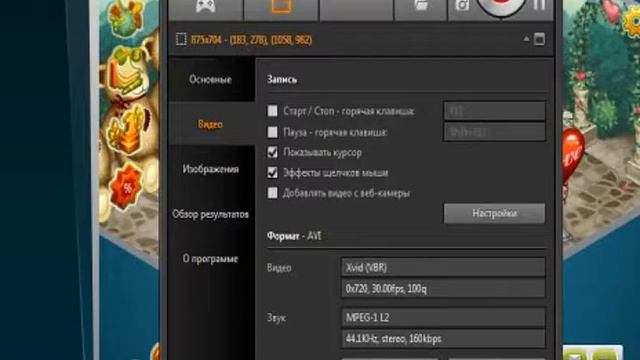Switch to the Видео tab

pos(211,124)
